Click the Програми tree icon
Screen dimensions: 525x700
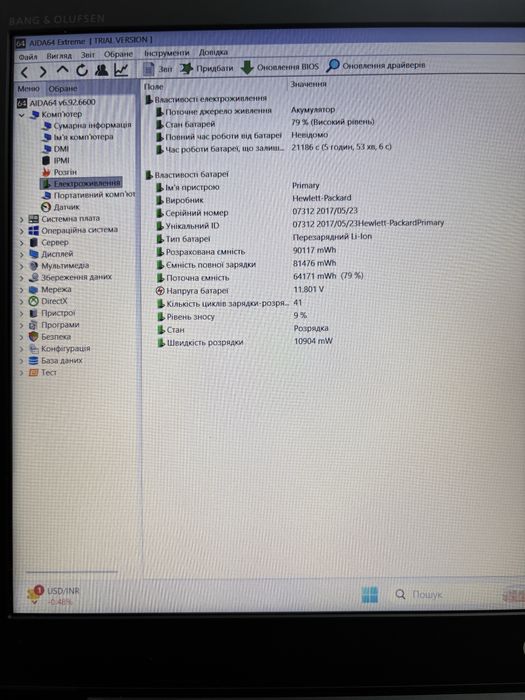click(33, 325)
